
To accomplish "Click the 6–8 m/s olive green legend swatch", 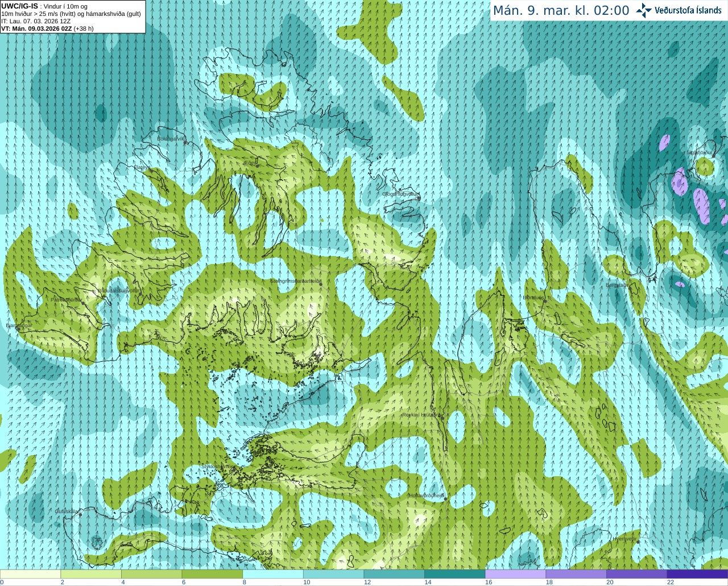I will pos(212,574).
